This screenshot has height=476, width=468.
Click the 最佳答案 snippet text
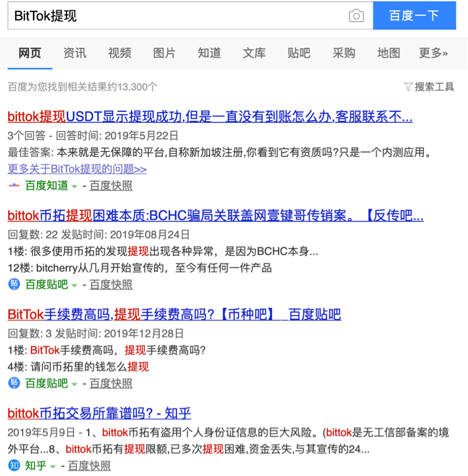[220, 152]
